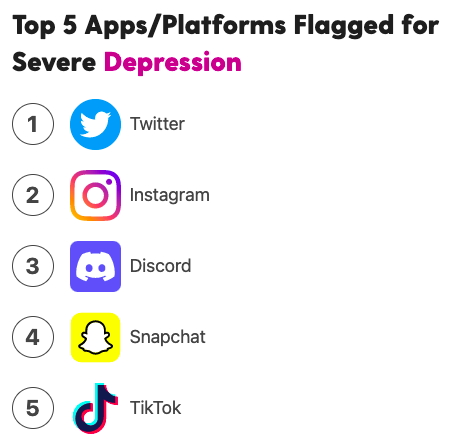This screenshot has width=467, height=448.
Task: Click the word Flagged in title
Action: [344, 26]
